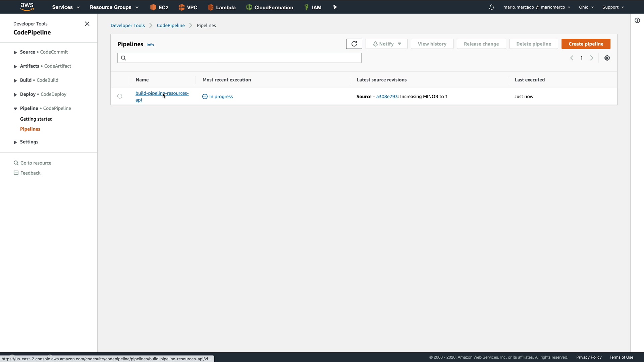Click the Create pipeline button
644x362 pixels.
tap(586, 44)
